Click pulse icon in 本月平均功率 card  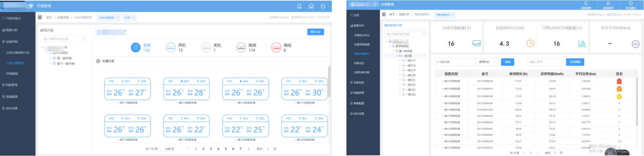[x=635, y=44]
